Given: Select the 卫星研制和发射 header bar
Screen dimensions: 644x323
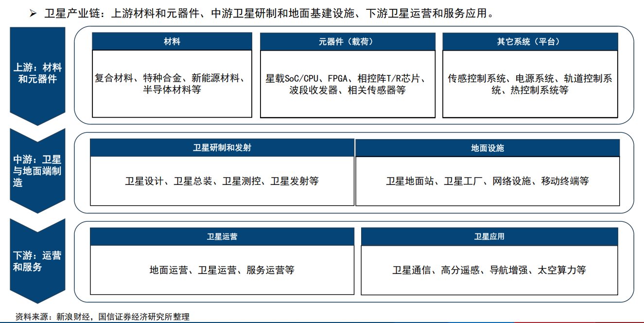Looking at the screenshot, I should (x=222, y=148).
